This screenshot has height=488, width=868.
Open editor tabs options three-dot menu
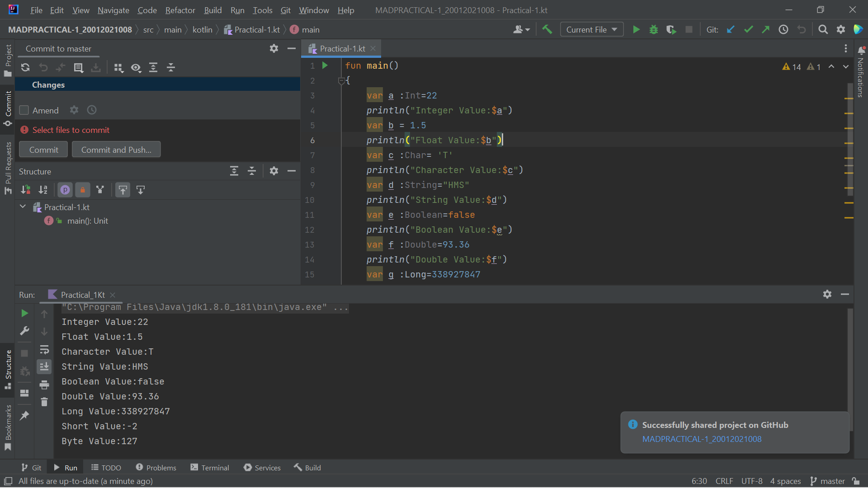coord(846,49)
